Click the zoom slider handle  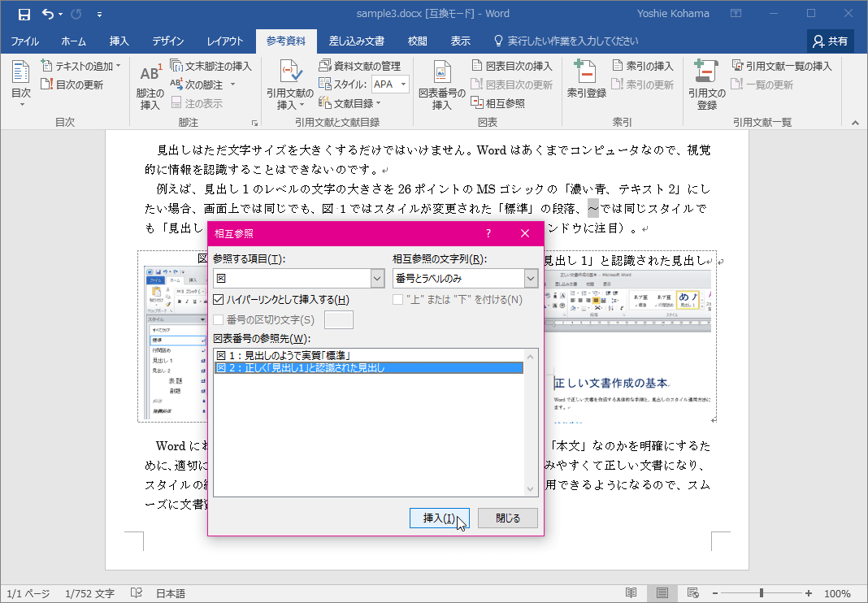762,593
